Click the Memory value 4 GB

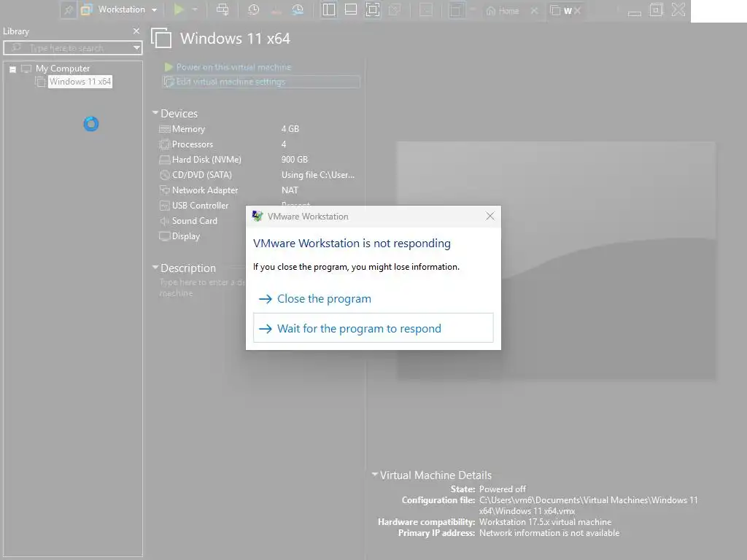(x=290, y=129)
